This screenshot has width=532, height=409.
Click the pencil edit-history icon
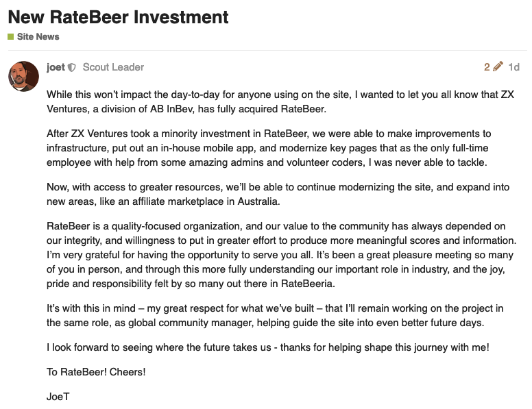point(498,66)
